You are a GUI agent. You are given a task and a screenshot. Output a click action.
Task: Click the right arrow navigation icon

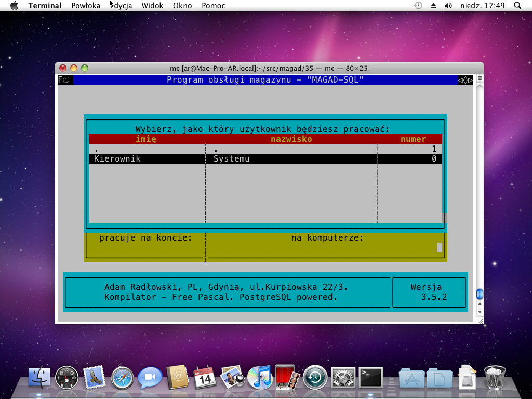pyautogui.click(x=471, y=79)
